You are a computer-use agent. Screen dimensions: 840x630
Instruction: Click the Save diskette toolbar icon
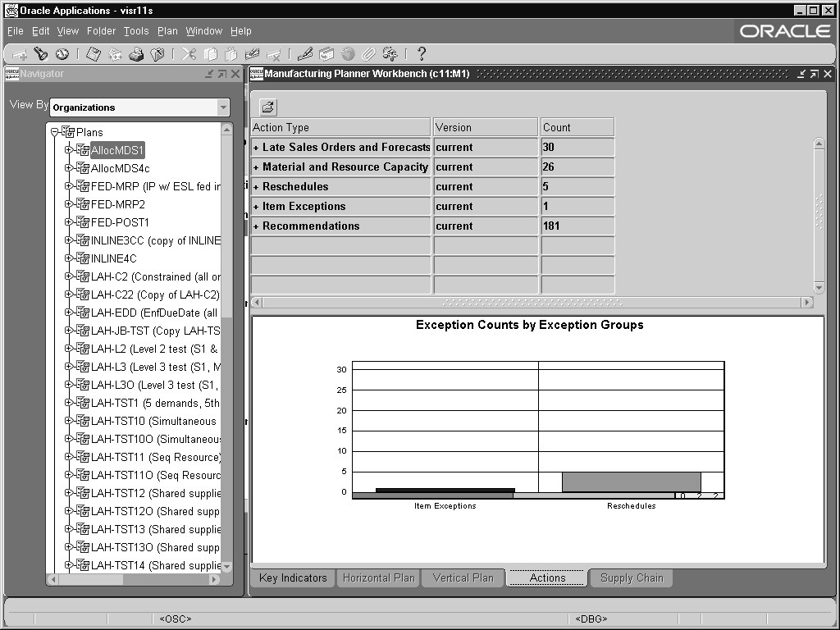[94, 54]
